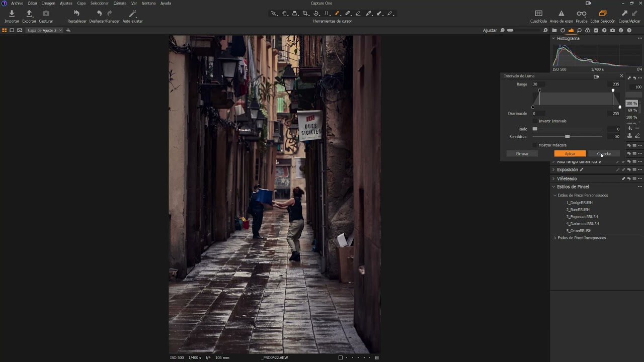Viewport: 644px width, 362px height.
Task: Expand the Histograma panel
Action: coord(553,39)
